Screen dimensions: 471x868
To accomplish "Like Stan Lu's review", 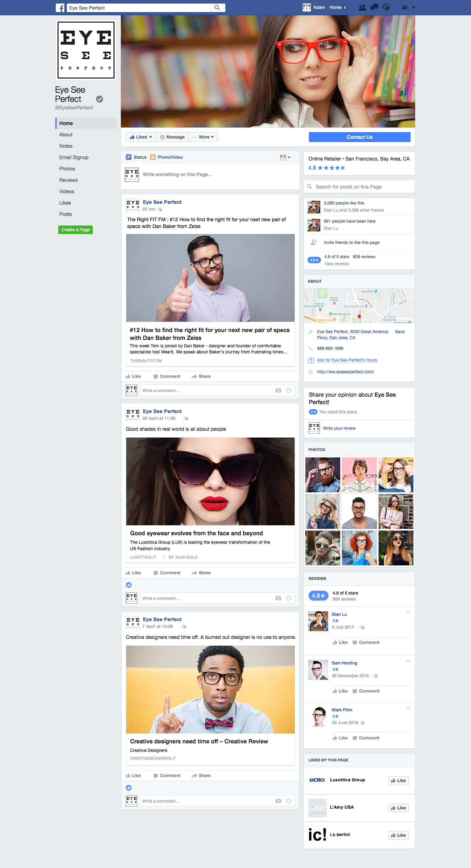I will click(x=340, y=642).
